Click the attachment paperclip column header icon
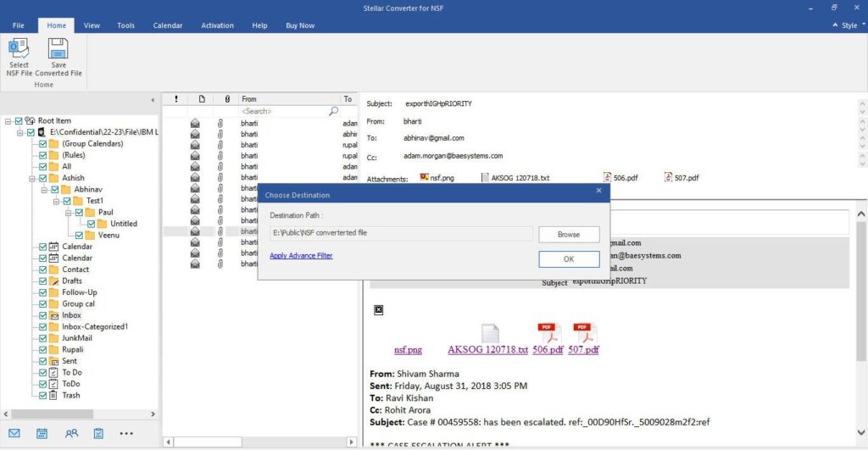Viewport: 868px width, 450px height. click(x=227, y=99)
